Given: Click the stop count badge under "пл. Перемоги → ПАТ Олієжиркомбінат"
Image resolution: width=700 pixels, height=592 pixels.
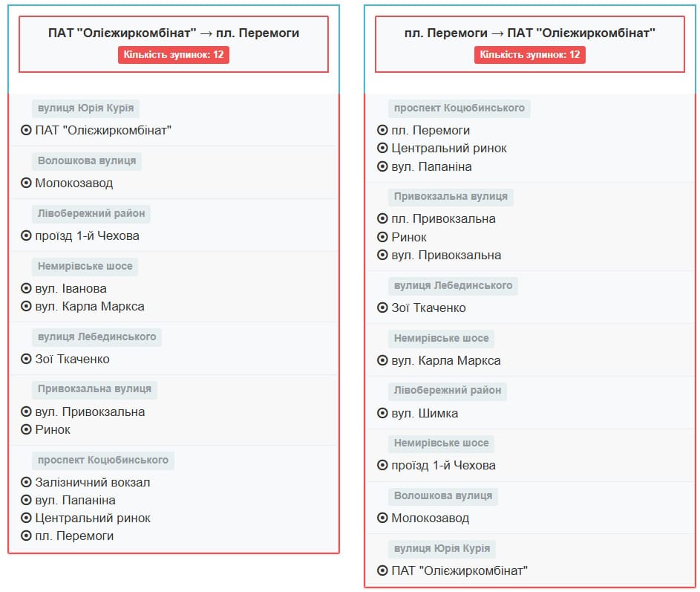Looking at the screenshot, I should tap(530, 55).
